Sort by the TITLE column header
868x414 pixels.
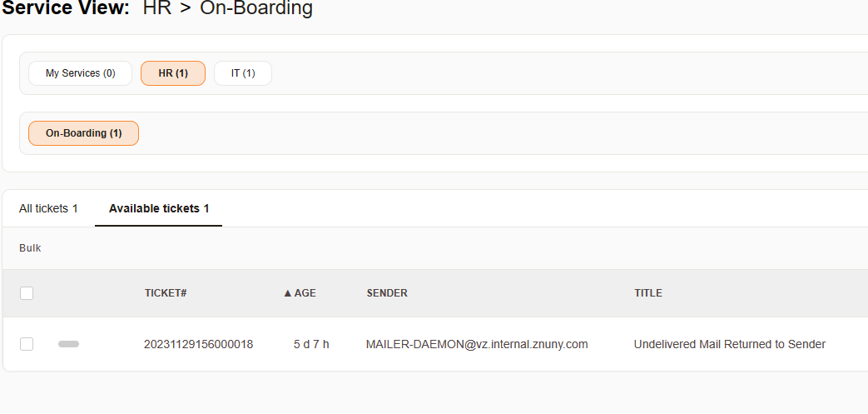pyautogui.click(x=648, y=293)
